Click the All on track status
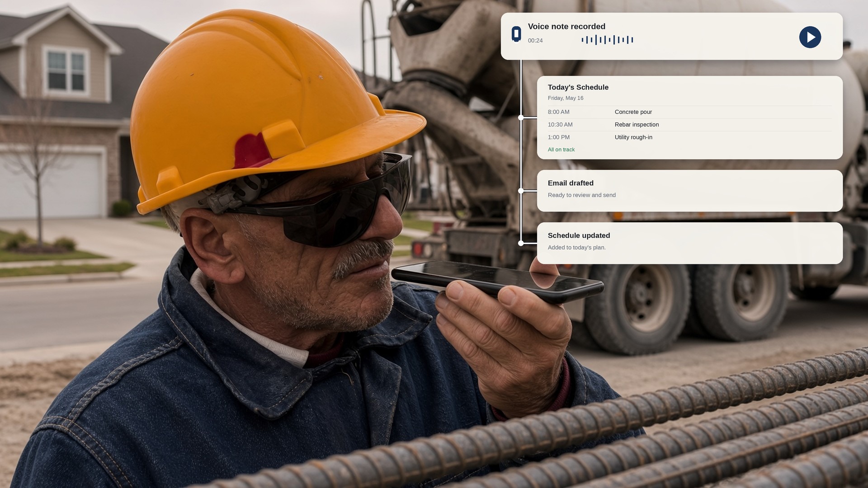The height and width of the screenshot is (488, 868). coord(561,150)
